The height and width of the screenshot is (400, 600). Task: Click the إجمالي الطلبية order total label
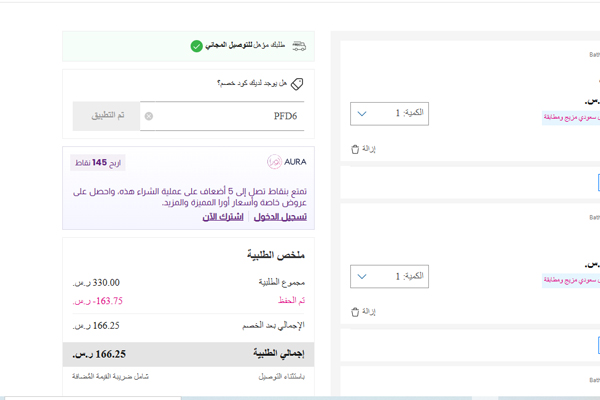click(x=279, y=354)
